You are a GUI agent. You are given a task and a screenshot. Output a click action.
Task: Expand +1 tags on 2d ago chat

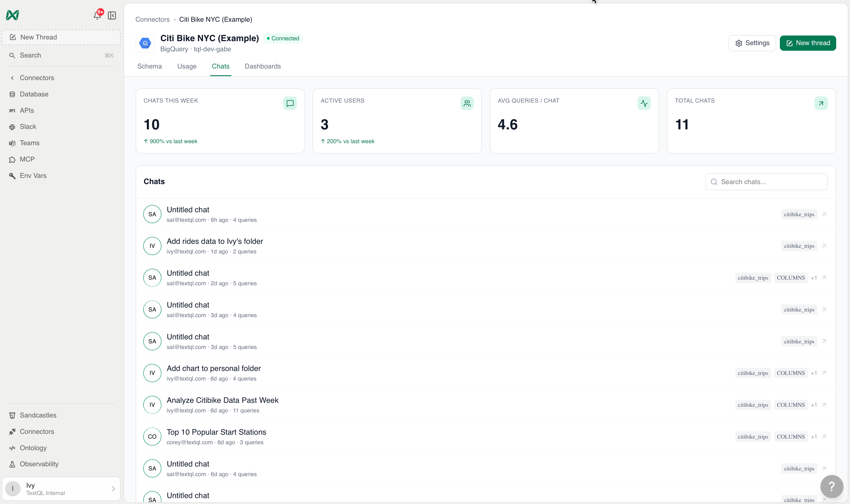[x=814, y=278]
